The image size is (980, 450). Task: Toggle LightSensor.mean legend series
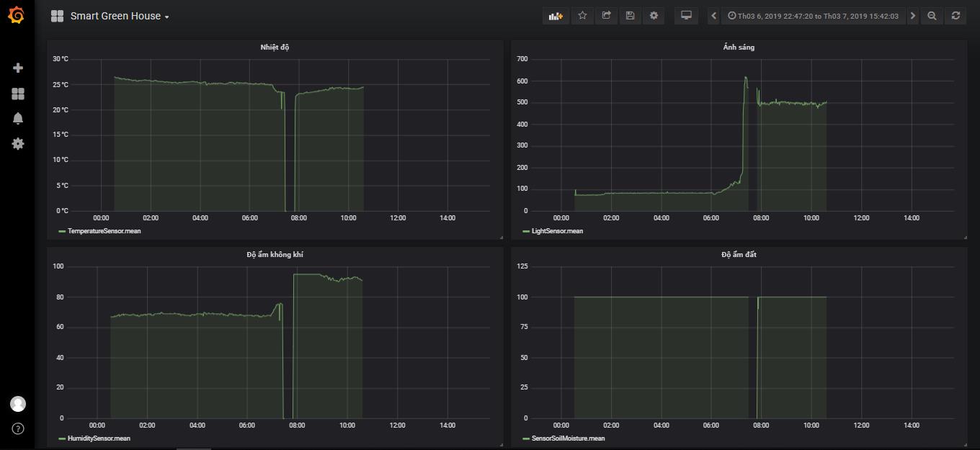pos(557,231)
